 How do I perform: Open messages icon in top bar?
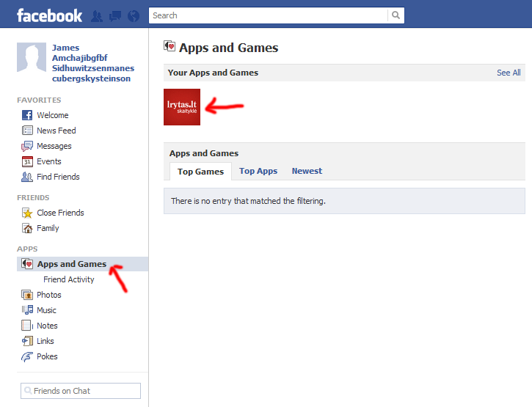[x=115, y=16]
